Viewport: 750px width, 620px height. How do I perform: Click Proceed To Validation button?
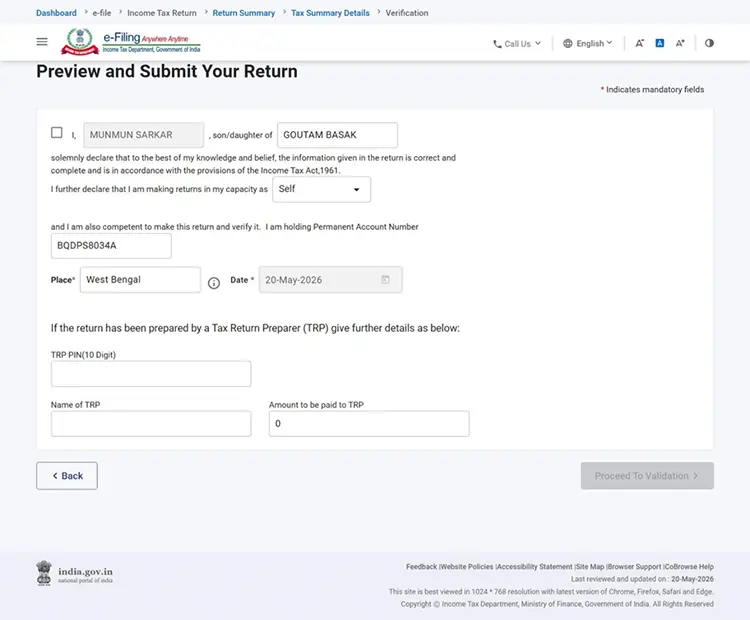click(647, 476)
